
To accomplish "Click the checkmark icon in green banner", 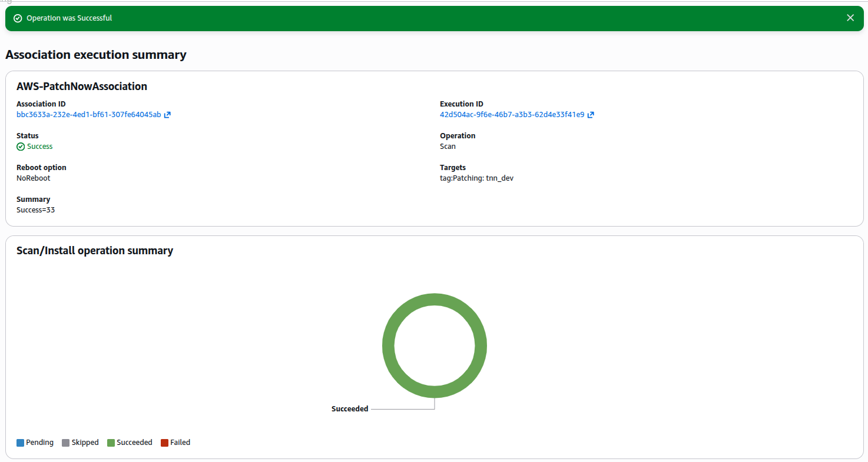I will 18,18.
